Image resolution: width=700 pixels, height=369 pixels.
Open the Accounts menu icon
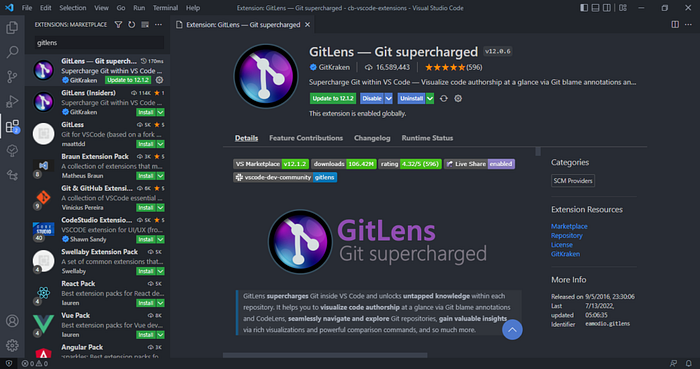[12, 321]
